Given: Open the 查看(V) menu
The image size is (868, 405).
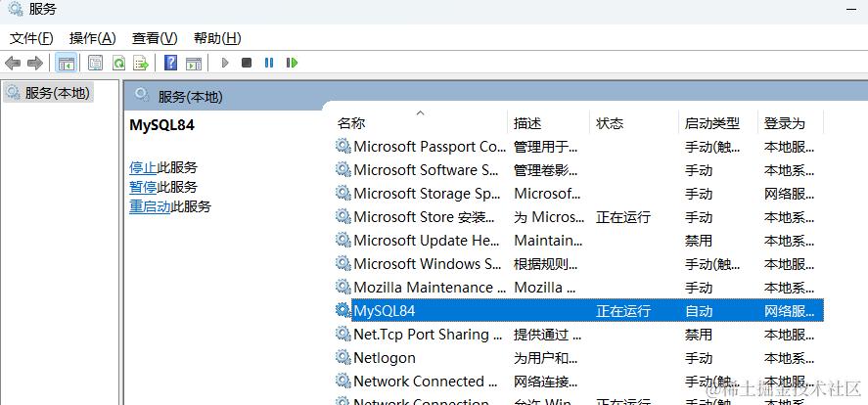Looking at the screenshot, I should coord(155,38).
